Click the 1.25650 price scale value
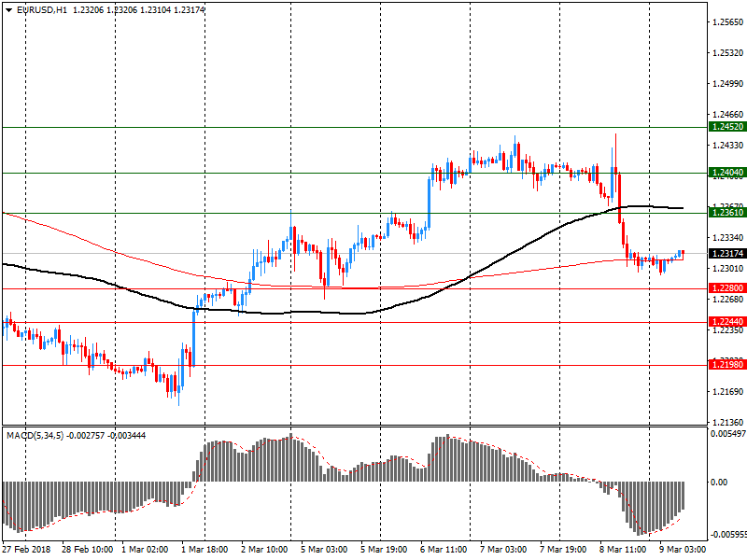 tap(728, 21)
